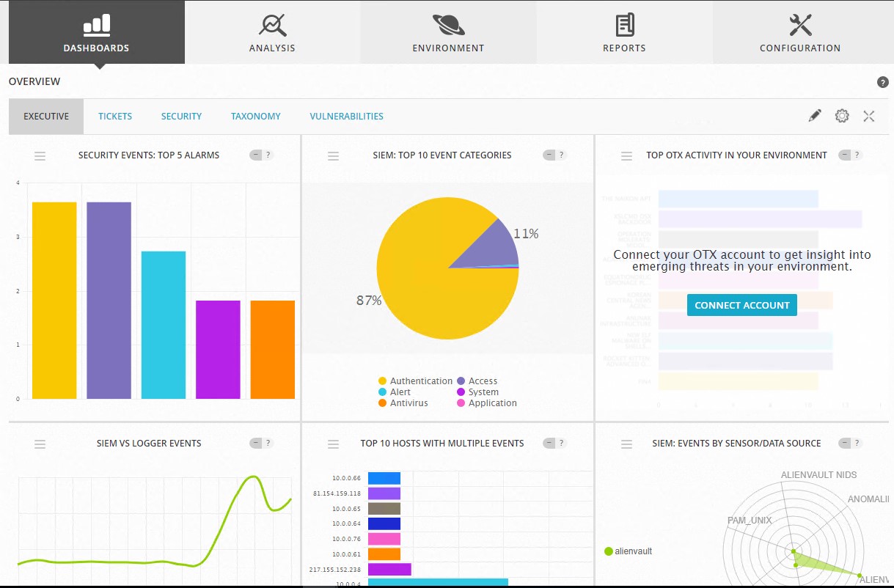Click the Connect Account button

(741, 305)
